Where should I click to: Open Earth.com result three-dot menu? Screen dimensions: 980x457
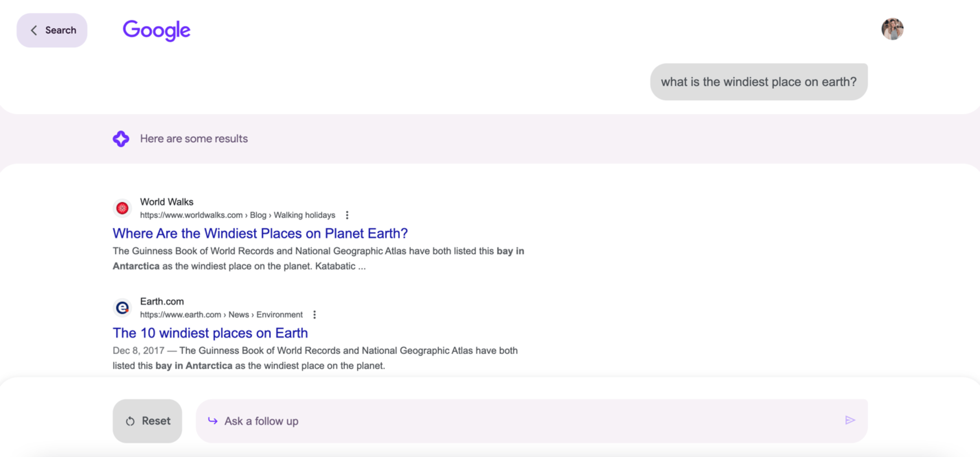(x=314, y=314)
